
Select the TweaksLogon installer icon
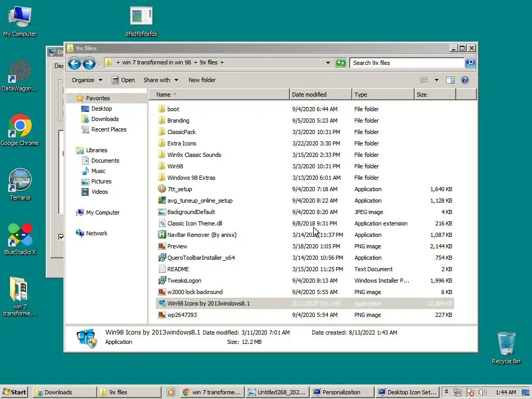click(162, 280)
